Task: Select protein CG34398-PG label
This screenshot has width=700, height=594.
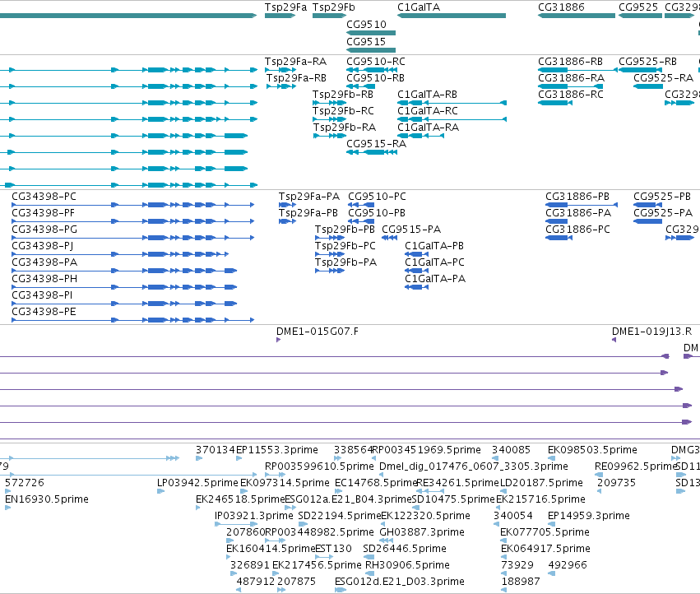Action: click(x=44, y=230)
